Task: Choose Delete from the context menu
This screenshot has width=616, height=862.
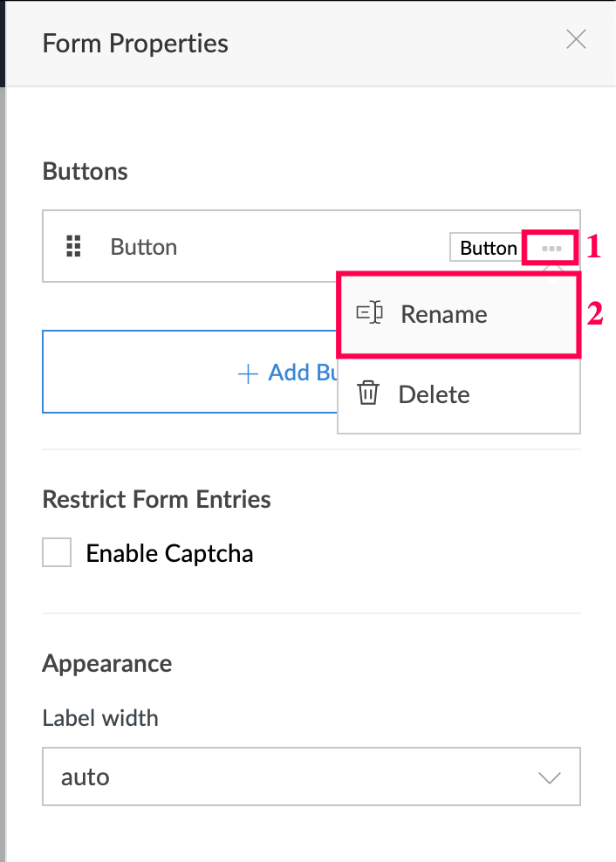Action: click(434, 394)
